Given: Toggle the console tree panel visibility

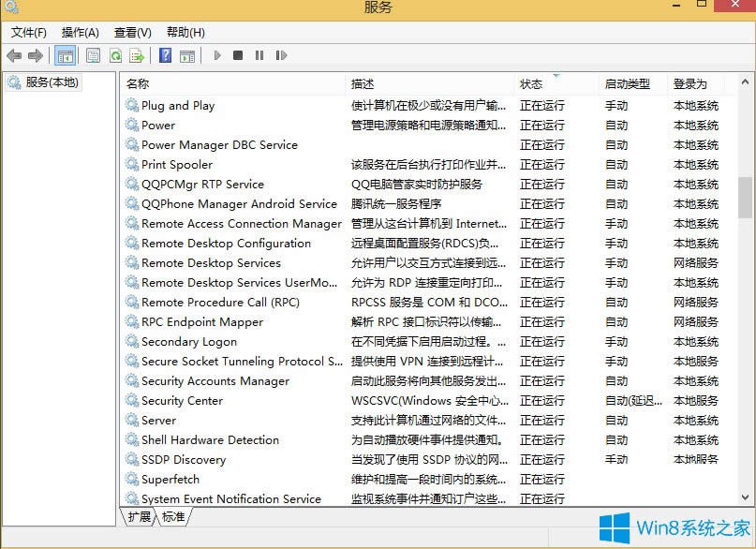Looking at the screenshot, I should (65, 55).
